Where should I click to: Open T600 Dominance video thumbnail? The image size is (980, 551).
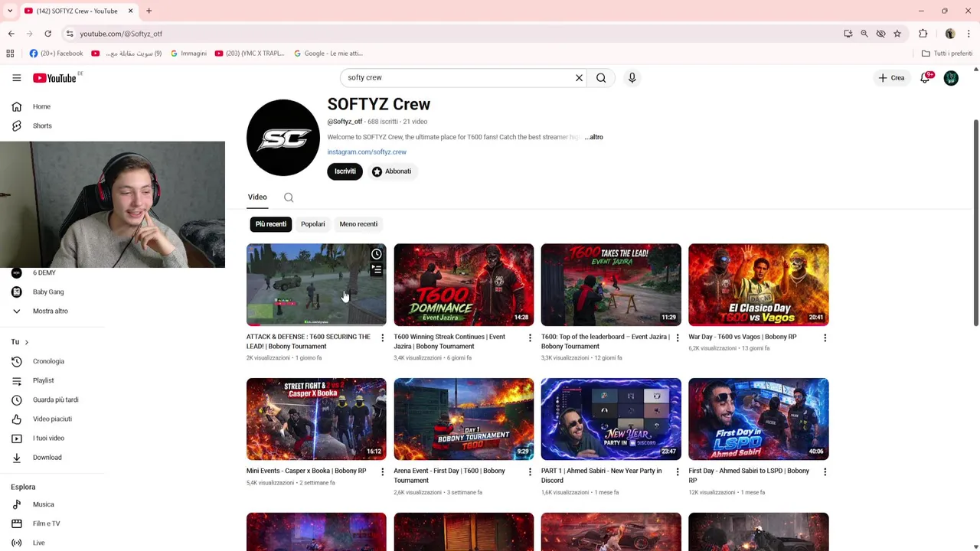click(x=463, y=285)
